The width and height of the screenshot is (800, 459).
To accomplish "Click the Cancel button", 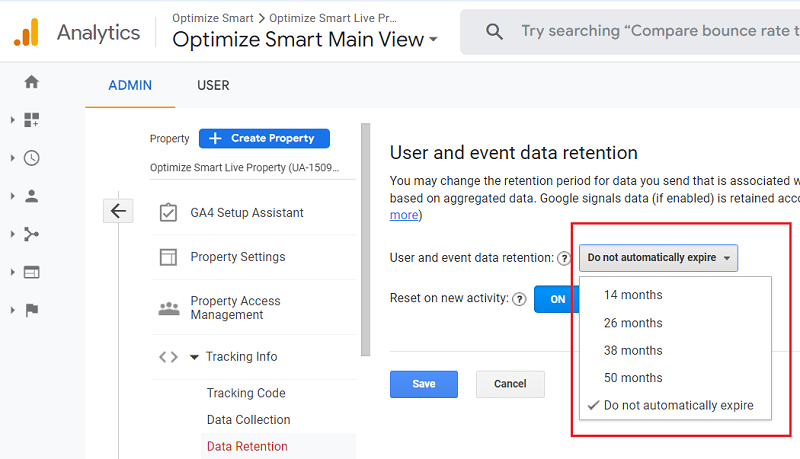I will tap(510, 384).
